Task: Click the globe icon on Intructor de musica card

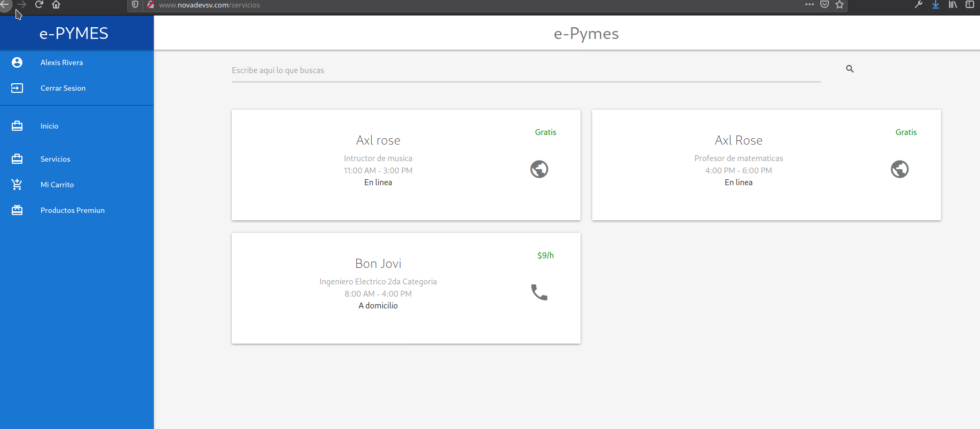Action: 539,169
